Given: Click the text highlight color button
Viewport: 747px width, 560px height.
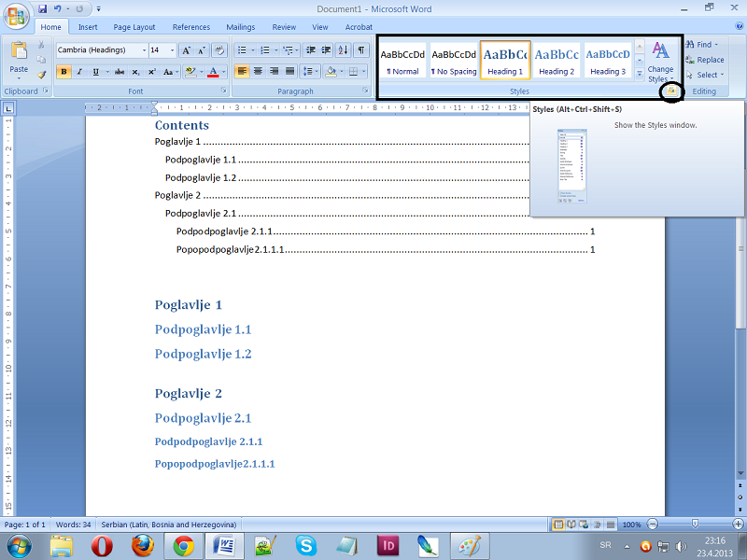Looking at the screenshot, I should tap(190, 72).
